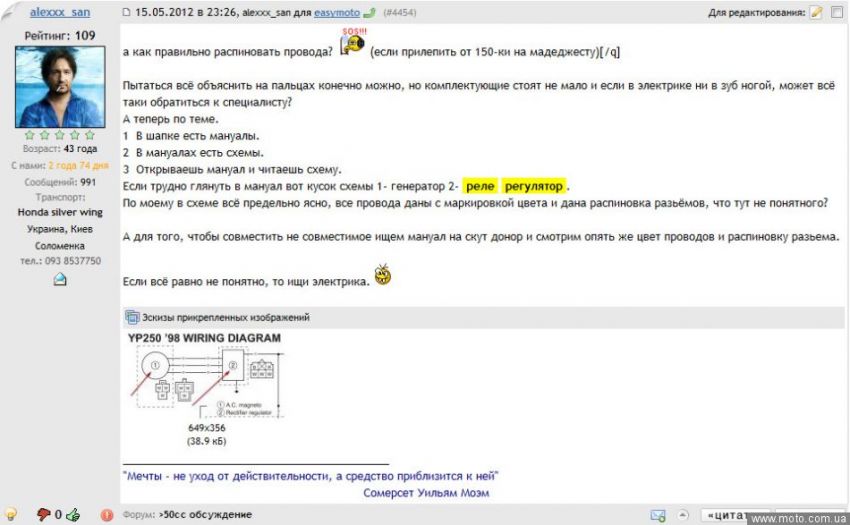Give a thumbs down to this post
This screenshot has width=850, height=525.
43,515
